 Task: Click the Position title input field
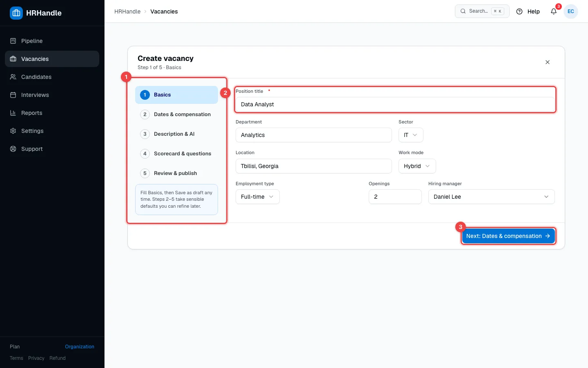pos(395,104)
